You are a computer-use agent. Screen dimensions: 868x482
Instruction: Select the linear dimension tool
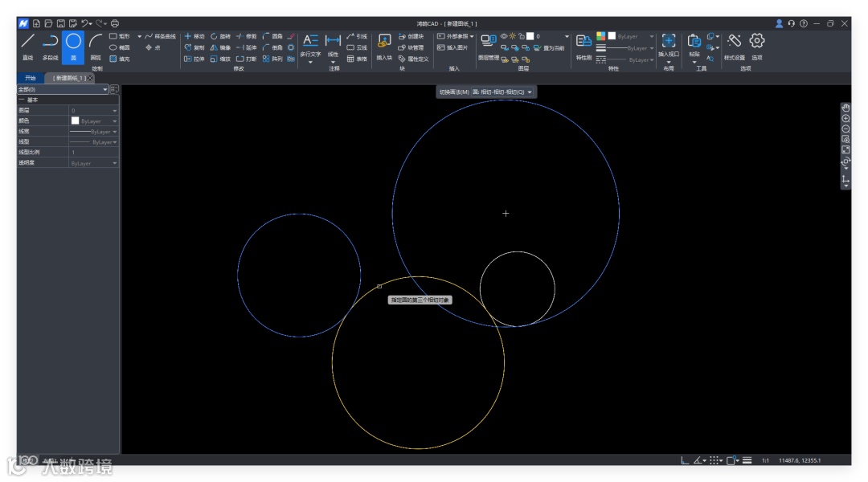click(x=333, y=47)
